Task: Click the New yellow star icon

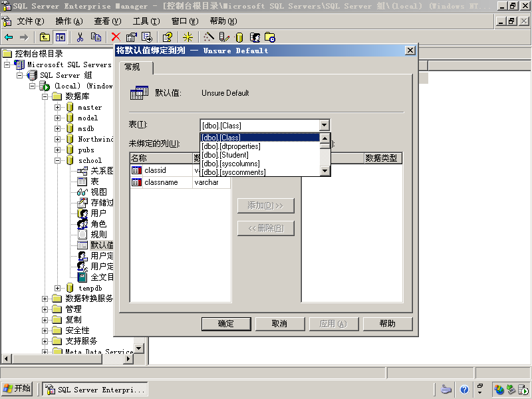Action: [x=188, y=37]
